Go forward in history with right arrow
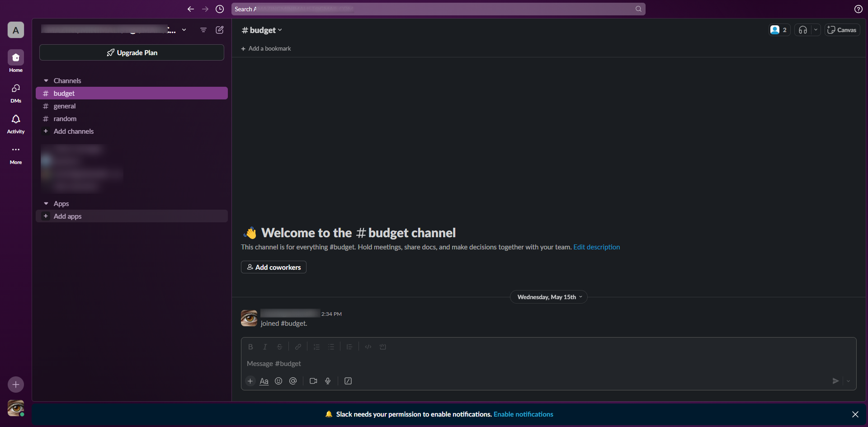This screenshot has width=868, height=427. coord(205,9)
